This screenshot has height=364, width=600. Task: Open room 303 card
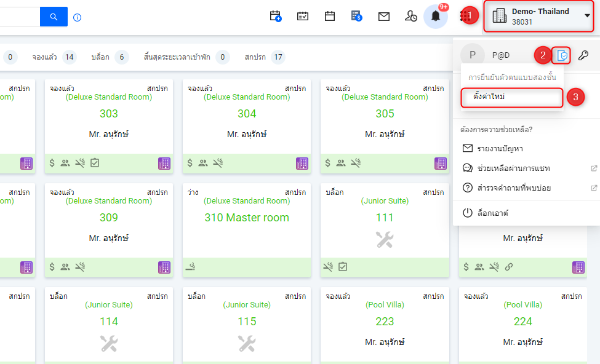pos(109,126)
